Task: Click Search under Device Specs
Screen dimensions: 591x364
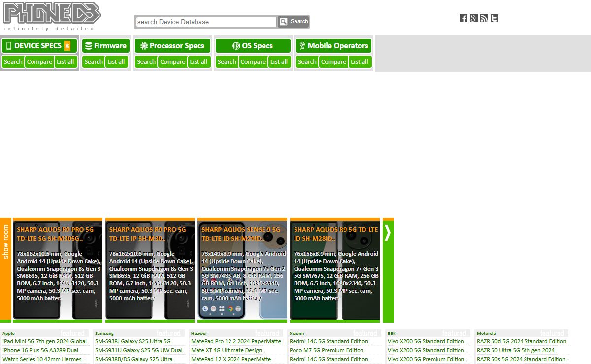Action: (13, 62)
